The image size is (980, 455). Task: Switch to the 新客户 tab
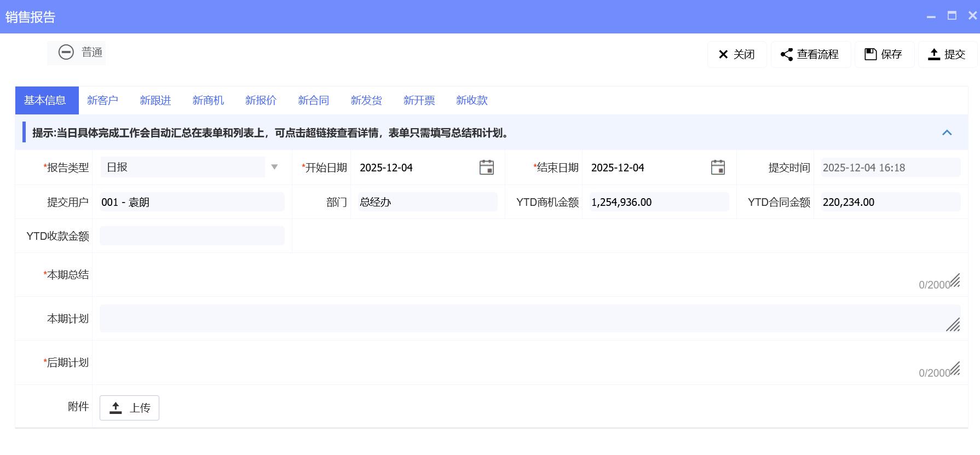[102, 101]
